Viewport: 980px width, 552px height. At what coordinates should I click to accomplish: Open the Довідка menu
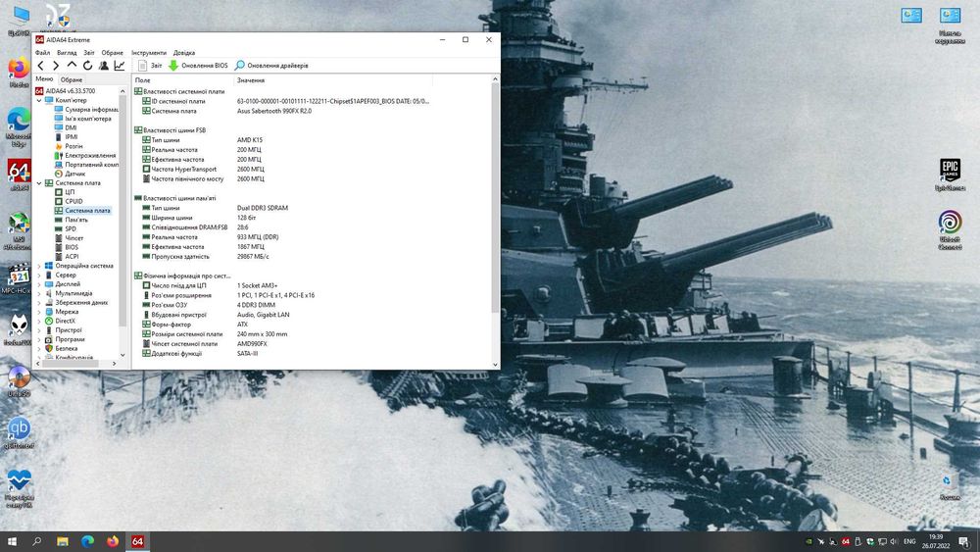pyautogui.click(x=184, y=53)
